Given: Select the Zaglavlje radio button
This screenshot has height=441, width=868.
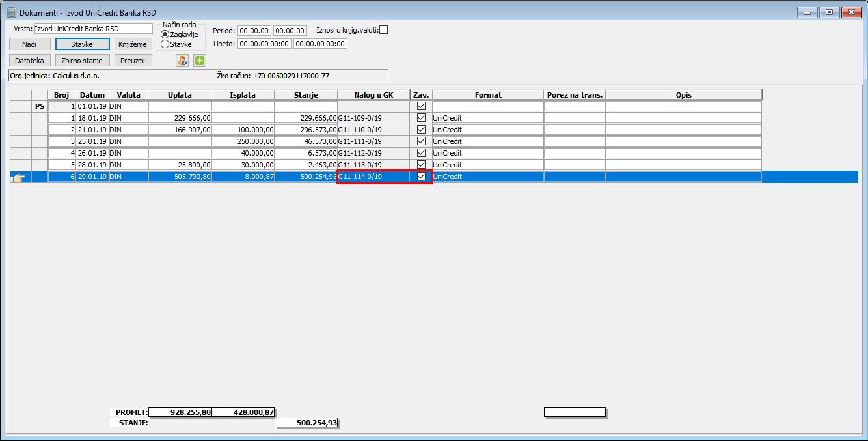Looking at the screenshot, I should click(165, 34).
